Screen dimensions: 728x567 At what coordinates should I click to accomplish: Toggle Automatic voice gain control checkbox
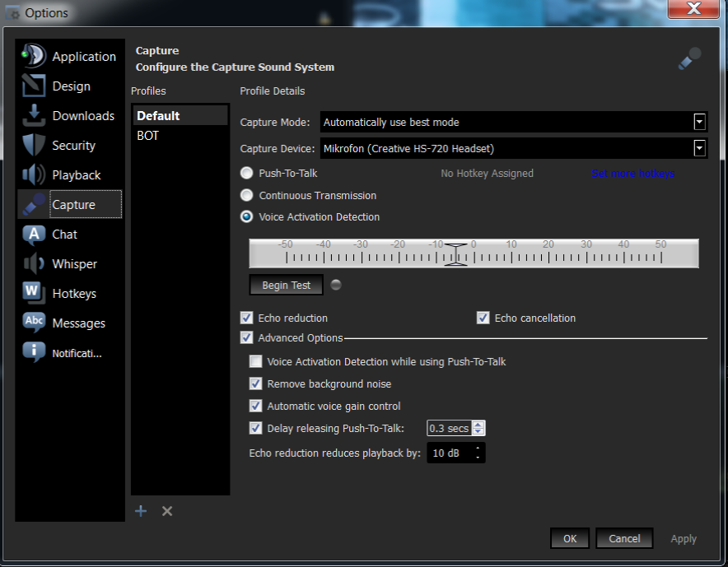[255, 406]
